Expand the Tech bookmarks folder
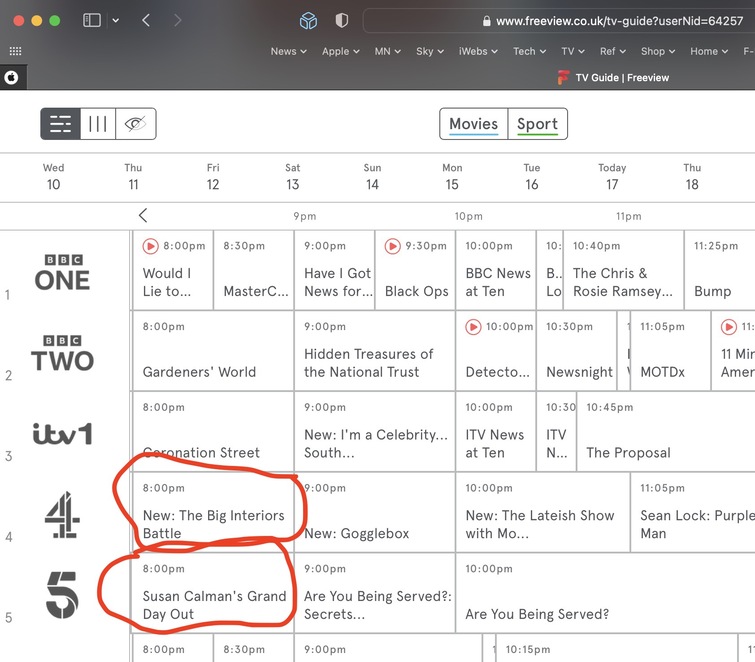 pyautogui.click(x=529, y=52)
